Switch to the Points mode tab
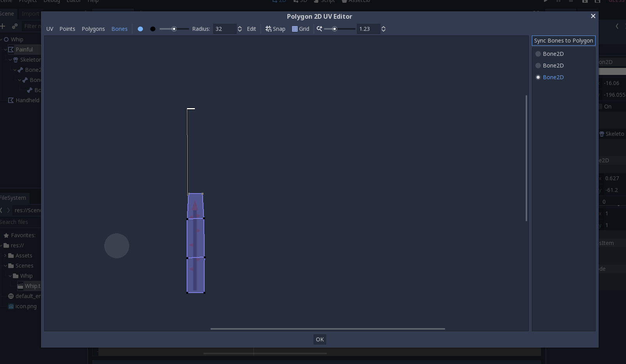 (67, 28)
